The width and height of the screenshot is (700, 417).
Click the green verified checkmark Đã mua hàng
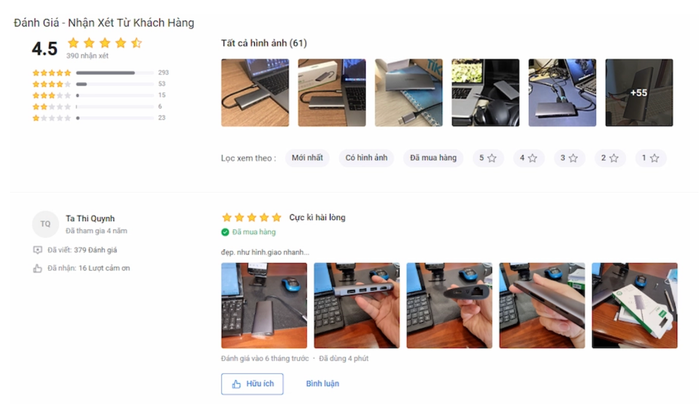point(225,232)
